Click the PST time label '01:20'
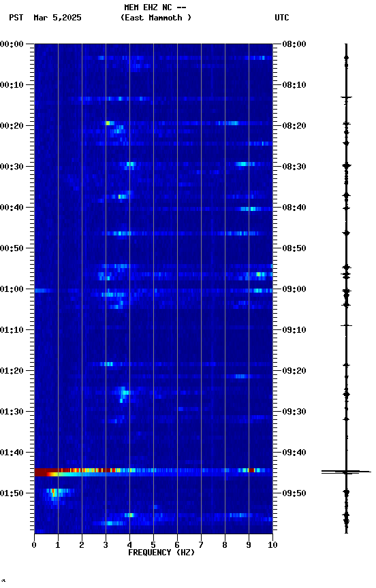 pyautogui.click(x=12, y=371)
